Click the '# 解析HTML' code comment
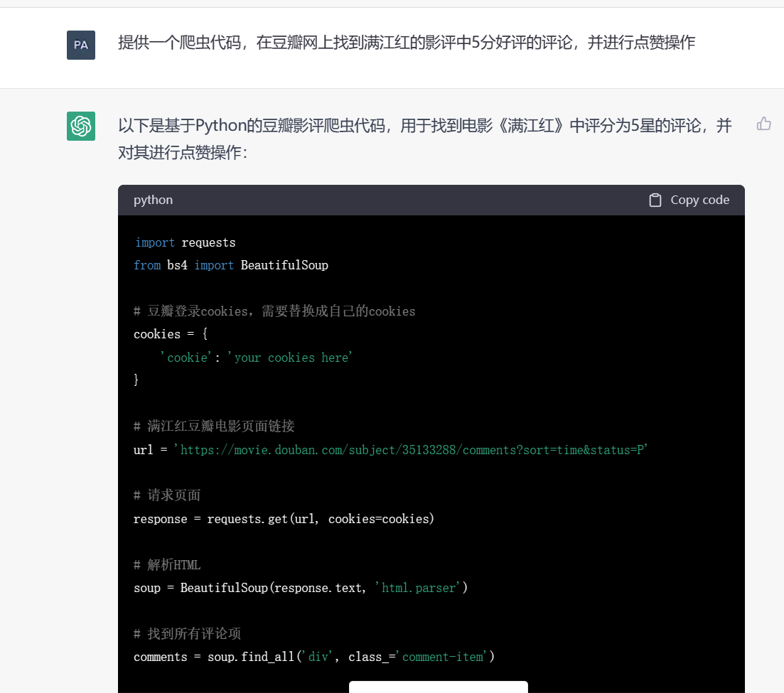Image resolution: width=784 pixels, height=693 pixels. pyautogui.click(x=167, y=565)
